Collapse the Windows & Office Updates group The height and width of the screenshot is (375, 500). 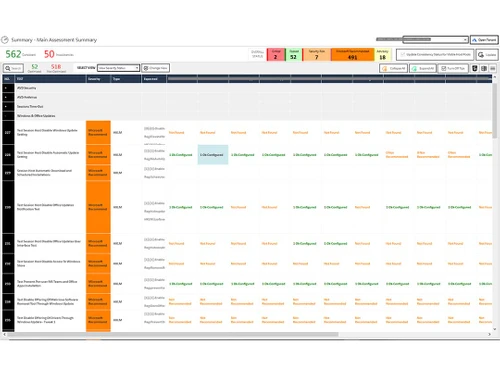[x=5, y=116]
